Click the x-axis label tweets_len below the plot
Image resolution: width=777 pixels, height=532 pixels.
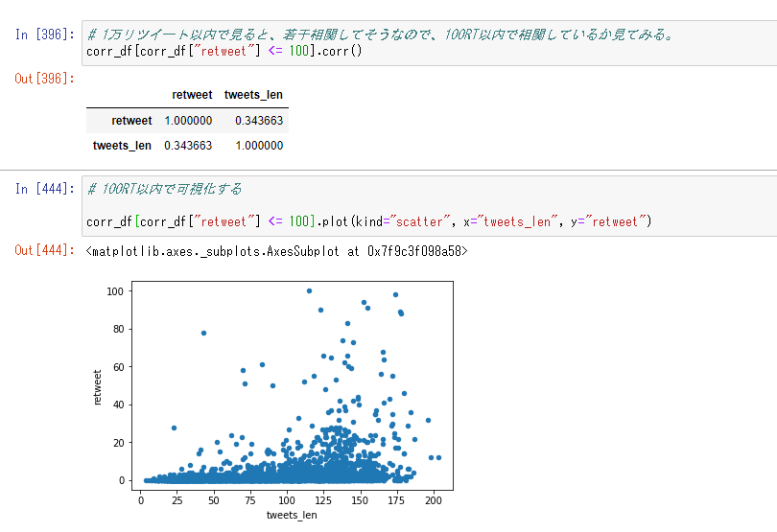pos(291,515)
